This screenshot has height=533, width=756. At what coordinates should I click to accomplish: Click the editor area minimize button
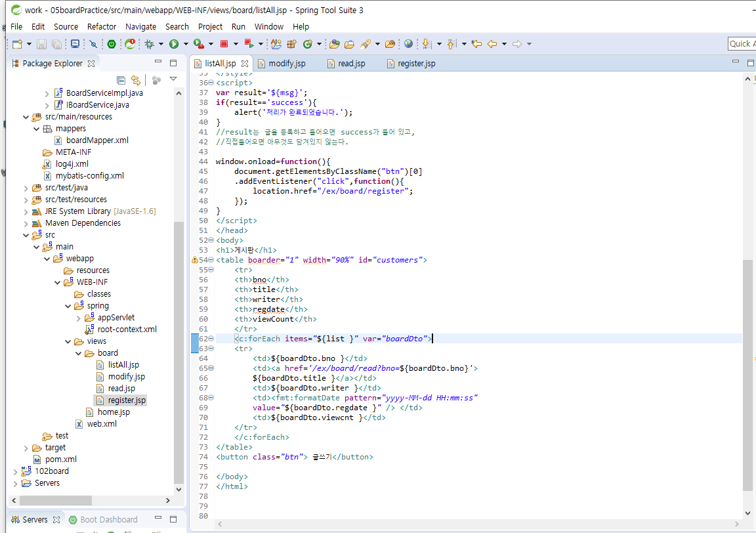pos(735,62)
